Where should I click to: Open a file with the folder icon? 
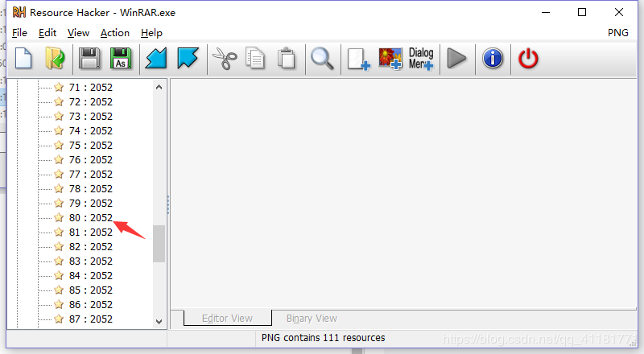55,59
